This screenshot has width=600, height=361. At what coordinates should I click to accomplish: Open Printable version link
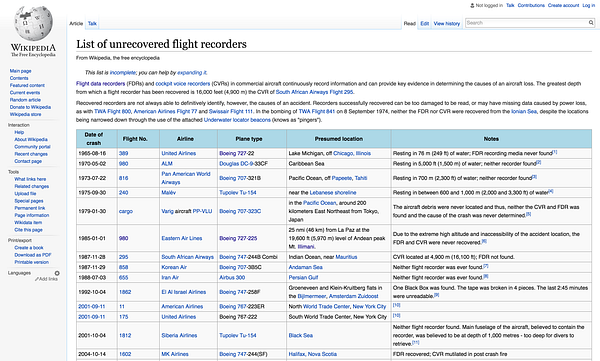(32, 262)
